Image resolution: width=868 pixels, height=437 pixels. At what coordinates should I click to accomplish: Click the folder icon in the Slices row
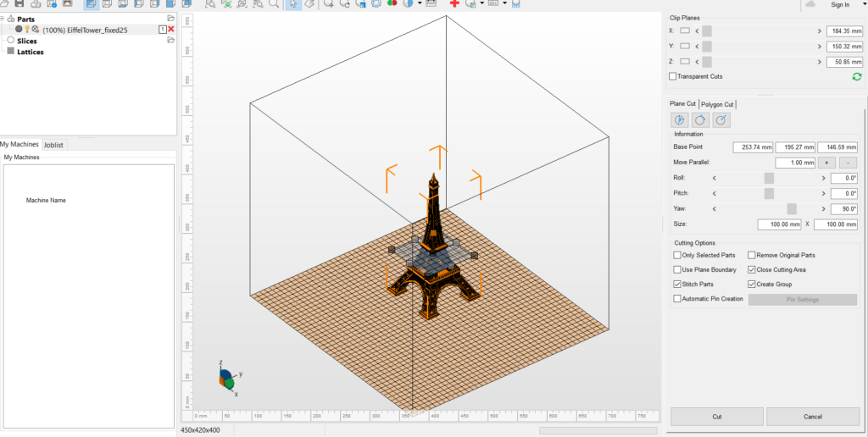click(170, 41)
